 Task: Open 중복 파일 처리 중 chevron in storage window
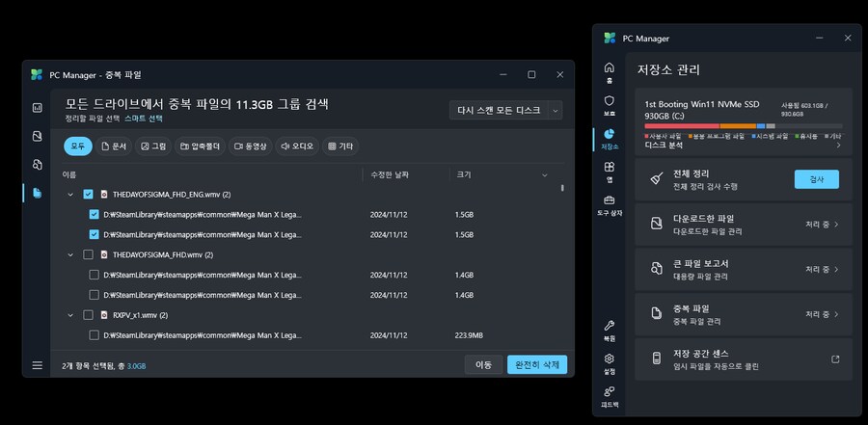click(x=836, y=314)
